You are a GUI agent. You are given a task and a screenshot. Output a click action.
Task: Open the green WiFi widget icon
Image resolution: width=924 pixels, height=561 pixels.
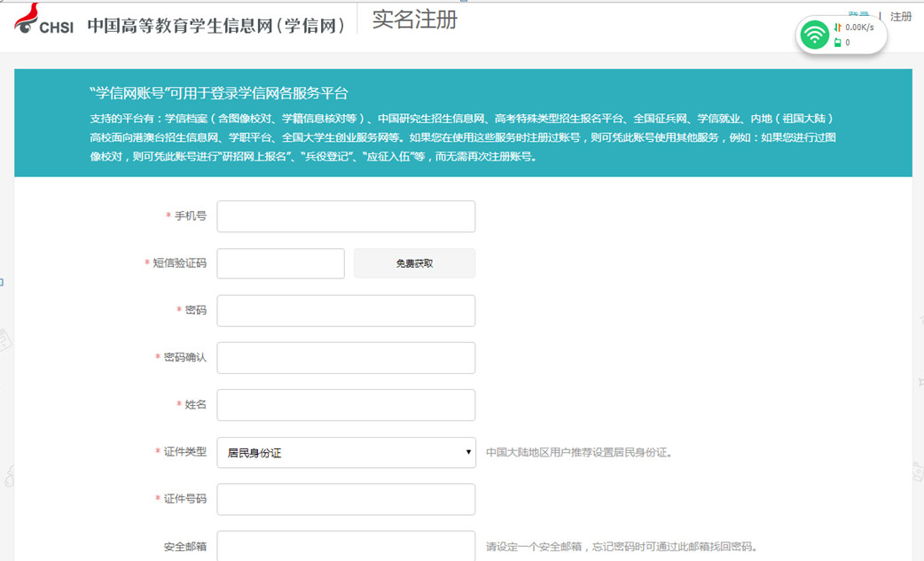click(814, 35)
